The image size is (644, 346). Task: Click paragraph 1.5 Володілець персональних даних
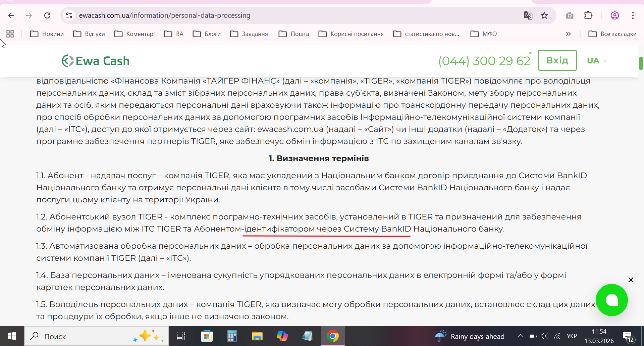click(x=316, y=310)
